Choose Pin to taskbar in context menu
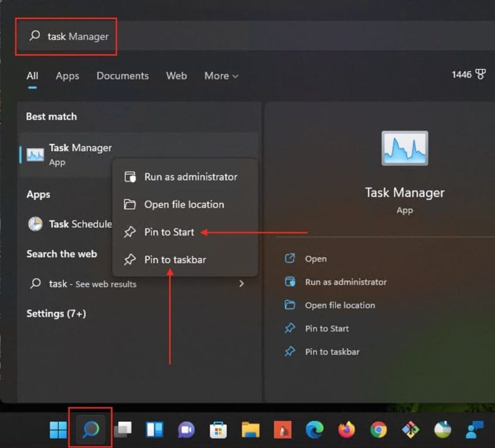Viewport: 495px width, 448px height. (x=175, y=260)
